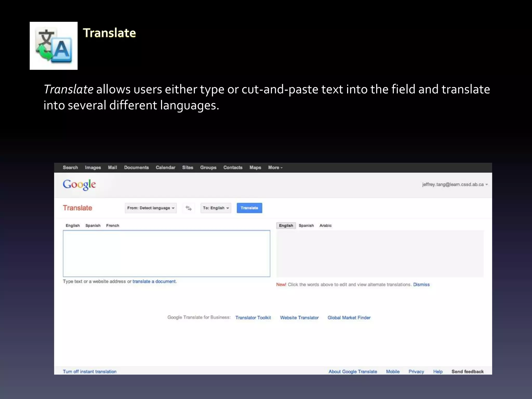Viewport: 532px width, 399px height.
Task: Click the red 'New!' label
Action: point(281,284)
